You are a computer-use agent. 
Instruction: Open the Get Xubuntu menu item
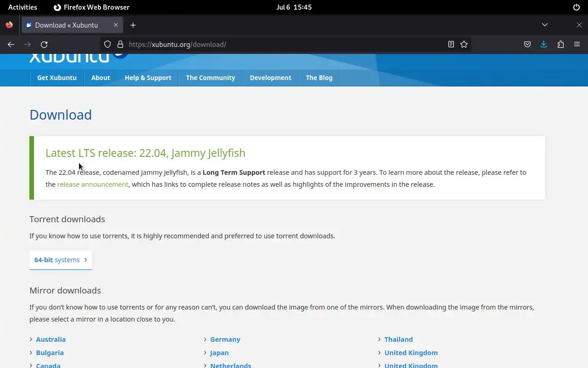pyautogui.click(x=57, y=78)
